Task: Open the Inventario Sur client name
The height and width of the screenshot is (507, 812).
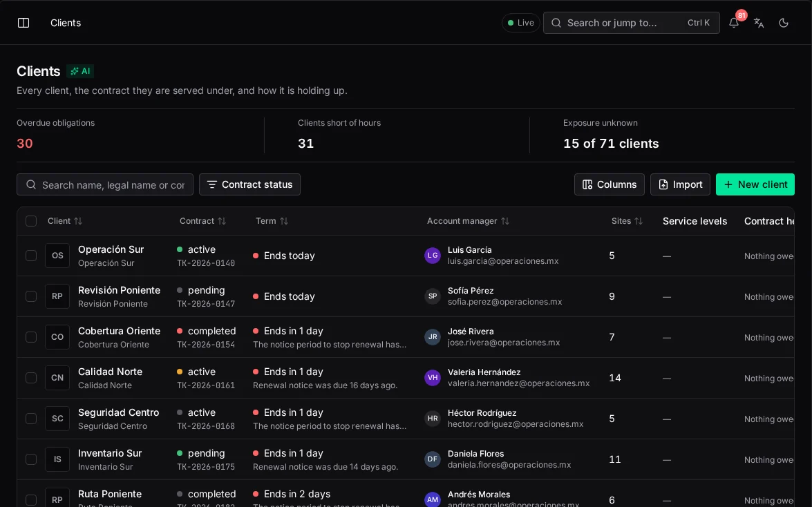Action: 110,453
